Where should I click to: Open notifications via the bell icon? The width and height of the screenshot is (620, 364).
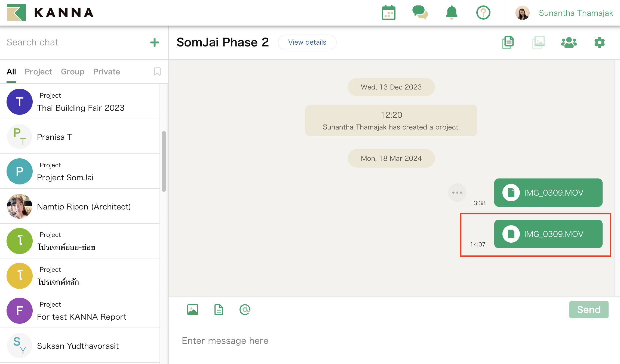(x=452, y=13)
